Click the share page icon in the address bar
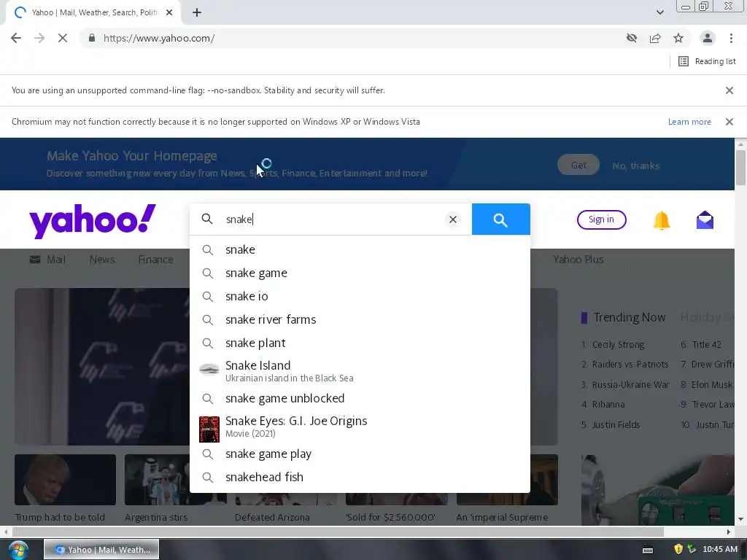 point(655,38)
